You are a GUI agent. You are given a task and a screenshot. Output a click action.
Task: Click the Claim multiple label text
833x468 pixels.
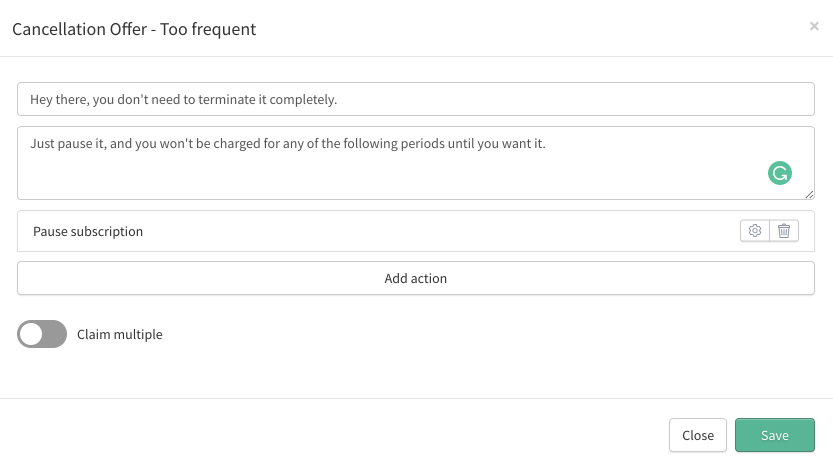[120, 334]
